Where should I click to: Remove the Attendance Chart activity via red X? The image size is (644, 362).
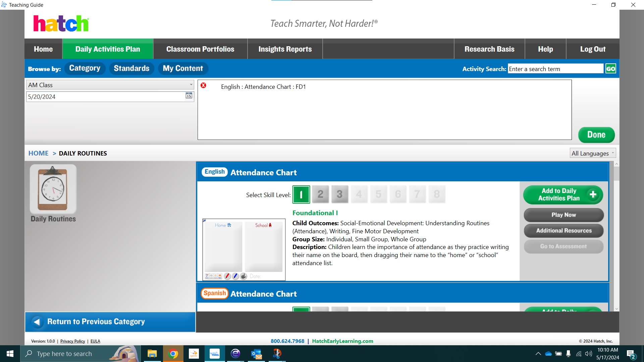pos(203,85)
